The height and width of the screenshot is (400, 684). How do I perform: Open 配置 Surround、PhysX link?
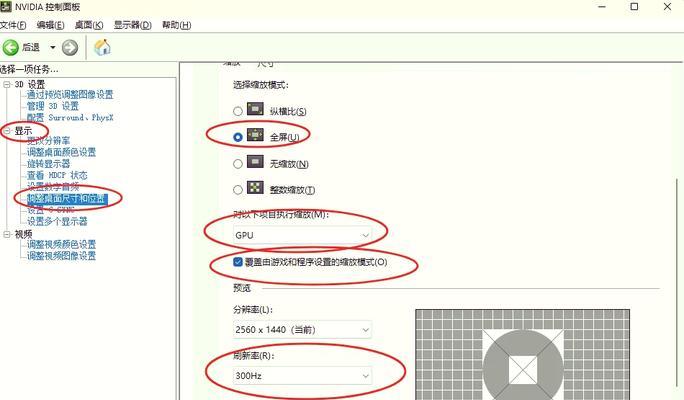(70, 117)
